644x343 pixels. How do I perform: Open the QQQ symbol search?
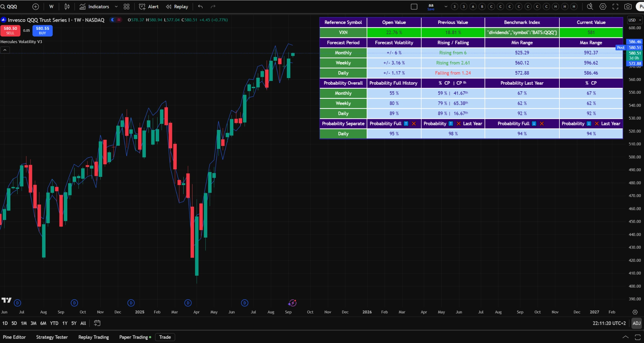click(9, 7)
